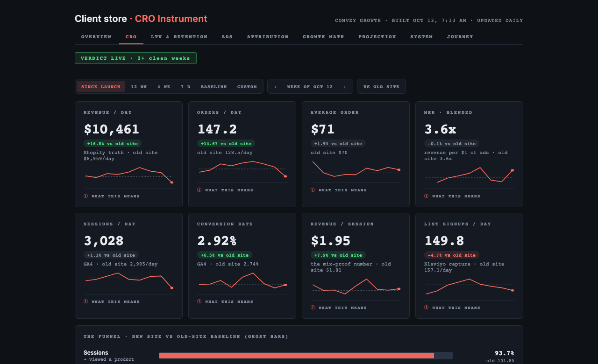Screen dimensions: 598x364
Task: Click the +16.8% vs old site badge
Action: [113, 144]
